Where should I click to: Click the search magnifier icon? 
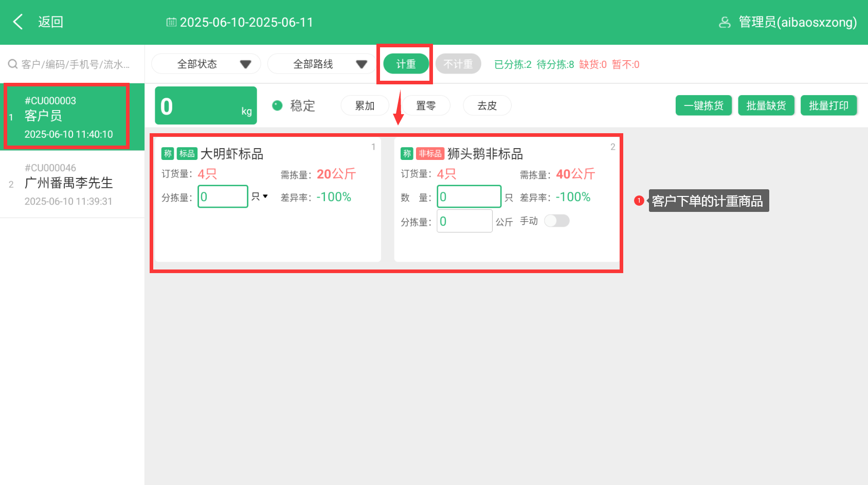point(12,64)
